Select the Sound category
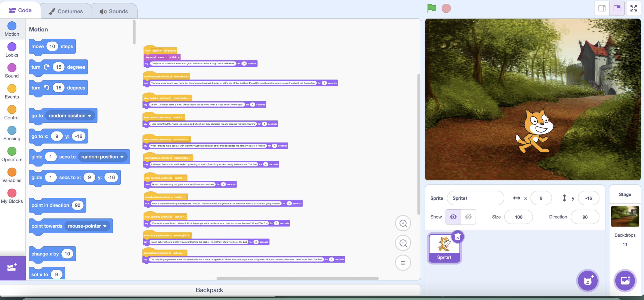Screen dimensions: 644x300 click(x=12, y=71)
